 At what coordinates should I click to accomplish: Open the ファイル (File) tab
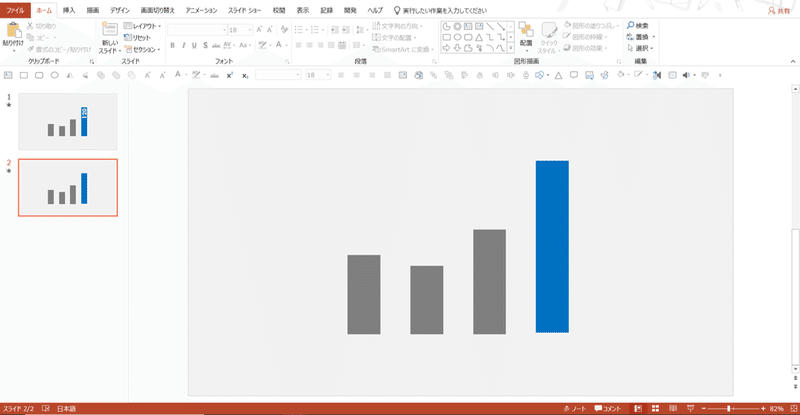pos(15,10)
